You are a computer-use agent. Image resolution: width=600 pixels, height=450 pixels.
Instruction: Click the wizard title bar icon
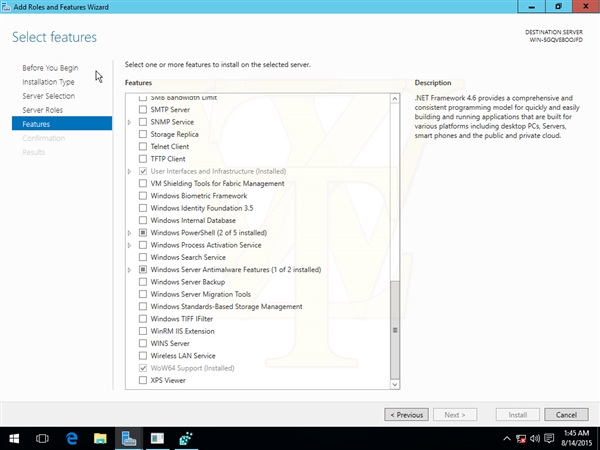tap(6, 7)
